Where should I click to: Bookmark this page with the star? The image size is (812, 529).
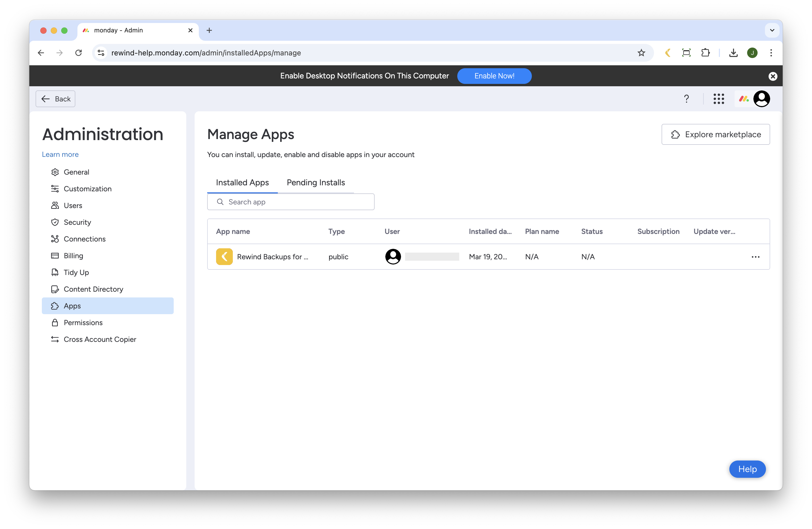coord(641,53)
